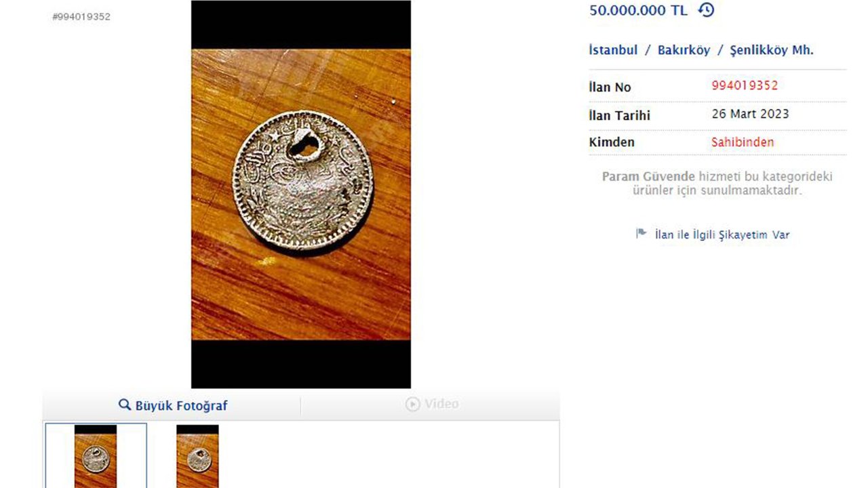
Task: Select the first coin thumbnail
Action: pos(96,455)
